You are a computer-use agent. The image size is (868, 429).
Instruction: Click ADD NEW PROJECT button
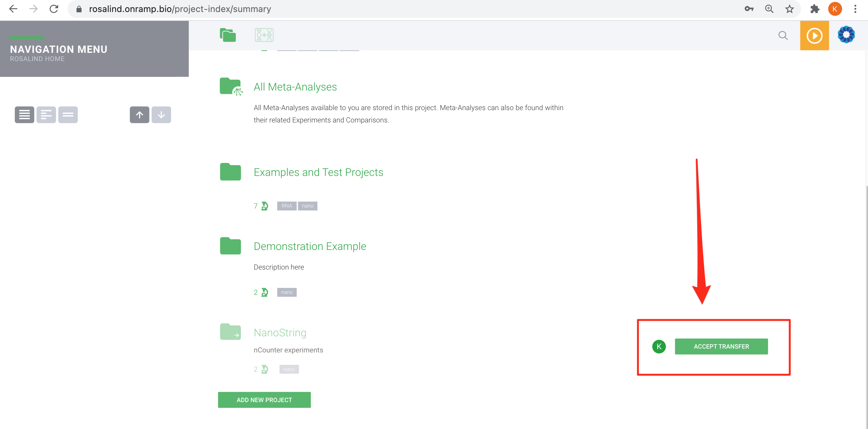coord(264,400)
